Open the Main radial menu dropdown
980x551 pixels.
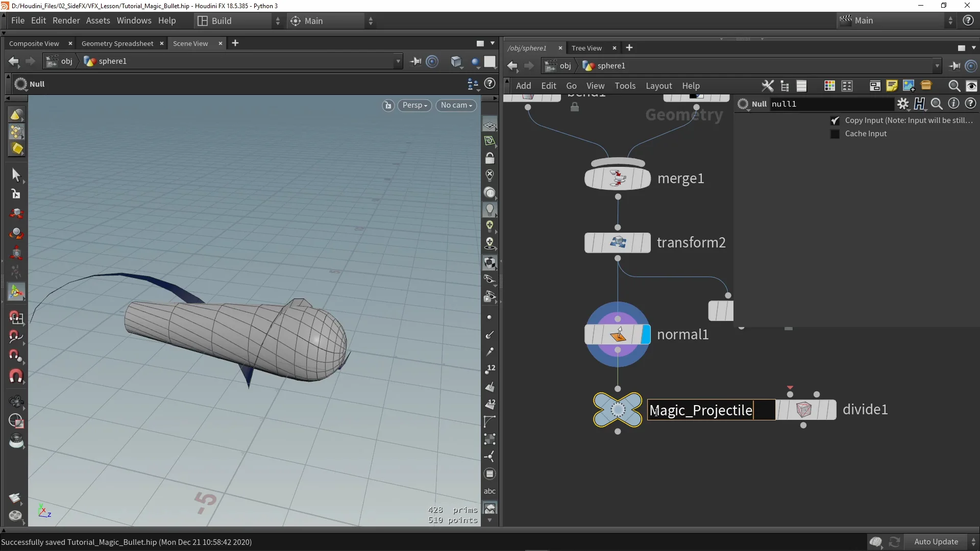(x=332, y=21)
